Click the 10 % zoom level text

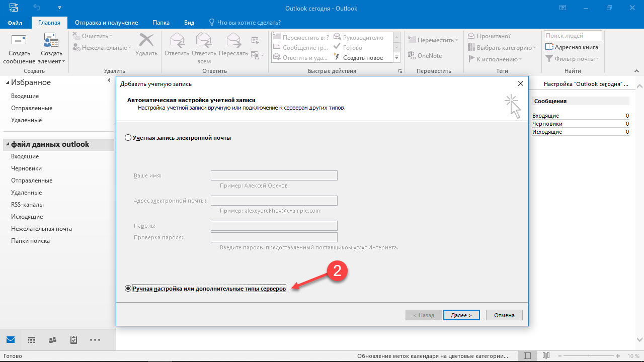[632, 356]
